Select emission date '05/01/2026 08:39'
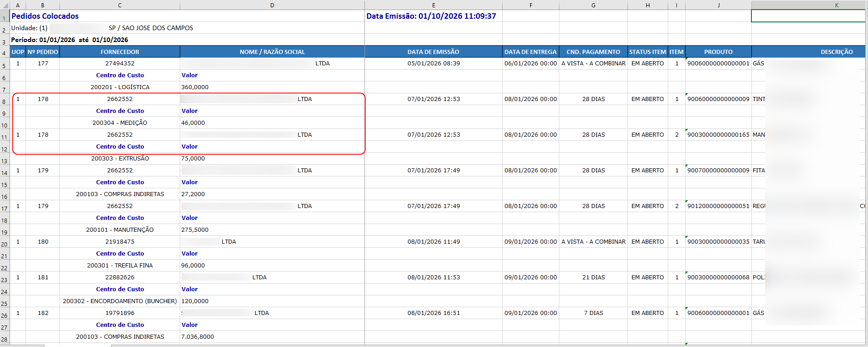Viewport: 868px width, 347px height. 434,64
